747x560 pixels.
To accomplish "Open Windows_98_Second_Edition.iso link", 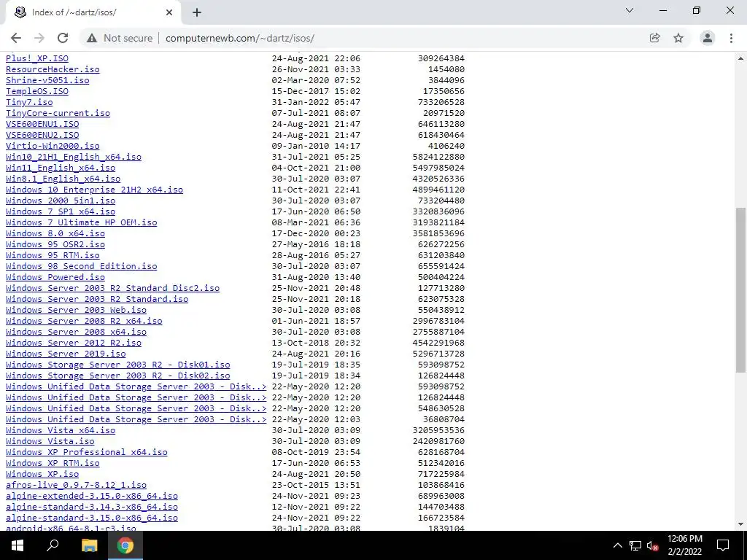I will click(x=82, y=266).
